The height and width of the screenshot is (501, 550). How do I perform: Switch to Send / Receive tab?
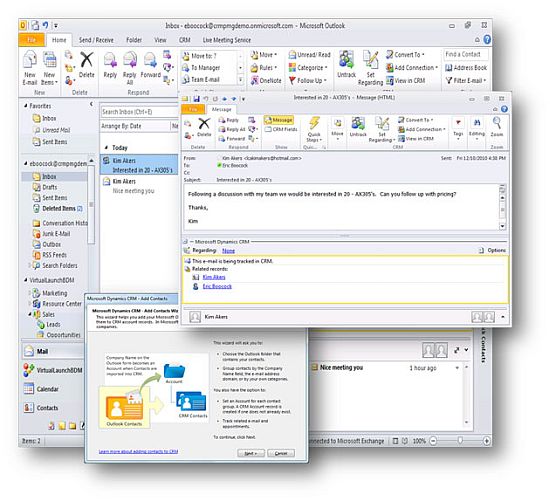pyautogui.click(x=96, y=40)
